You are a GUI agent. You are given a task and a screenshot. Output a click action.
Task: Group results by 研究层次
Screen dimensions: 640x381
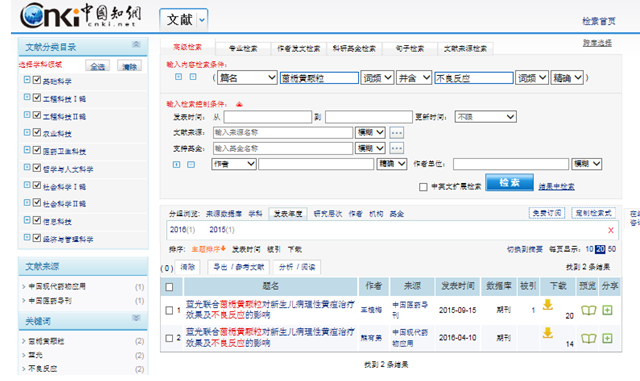(x=327, y=214)
